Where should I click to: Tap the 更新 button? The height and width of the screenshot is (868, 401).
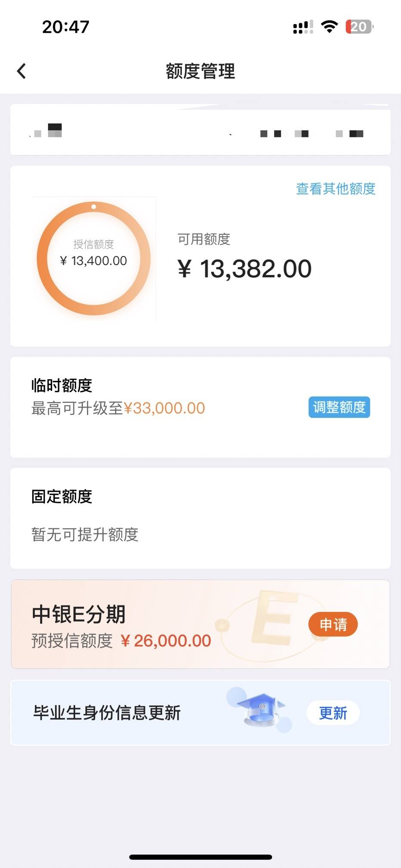click(x=333, y=713)
